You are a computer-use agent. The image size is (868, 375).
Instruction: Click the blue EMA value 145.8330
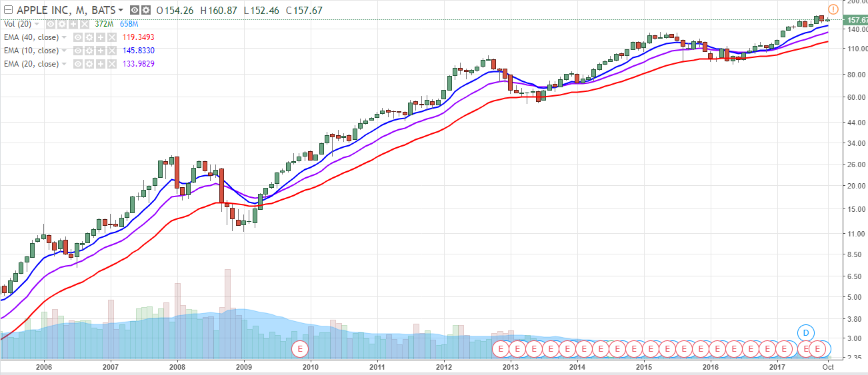tap(138, 51)
